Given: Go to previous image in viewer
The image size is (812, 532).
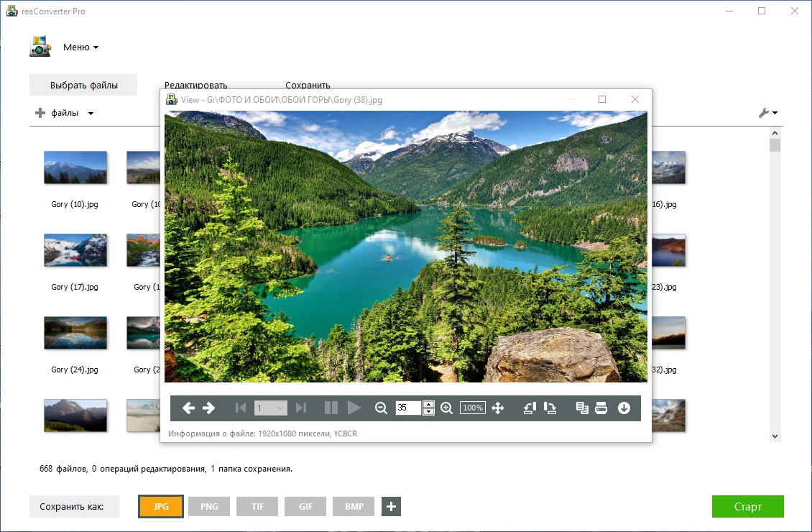Looking at the screenshot, I should point(188,408).
